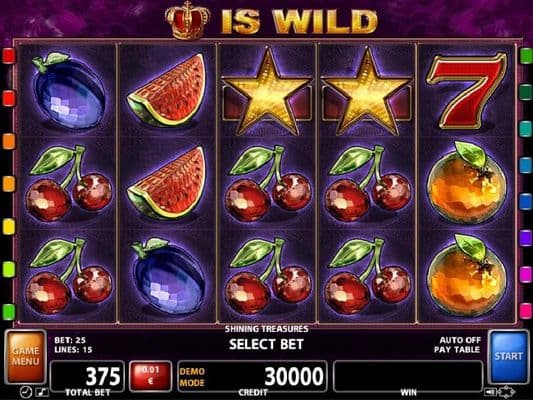Viewport: 533px width, 400px height.
Task: Click the bottom orange symbol on reel five
Action: click(x=466, y=275)
